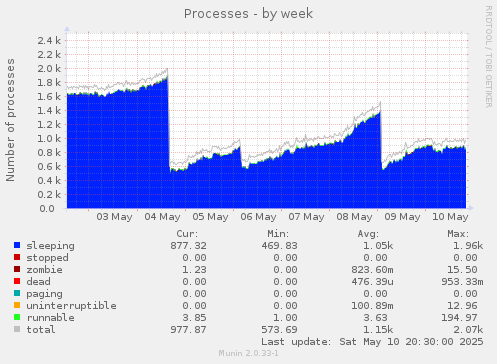Click the 'Avg:' column header
Viewport: 497px width, 364px height.
[369, 234]
